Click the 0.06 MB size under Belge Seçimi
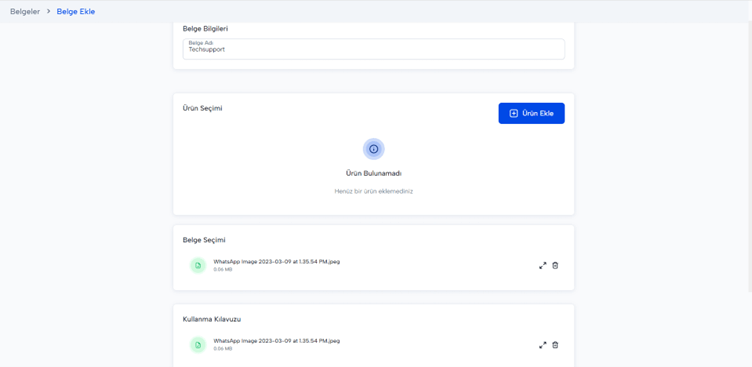752x367 pixels. [223, 270]
